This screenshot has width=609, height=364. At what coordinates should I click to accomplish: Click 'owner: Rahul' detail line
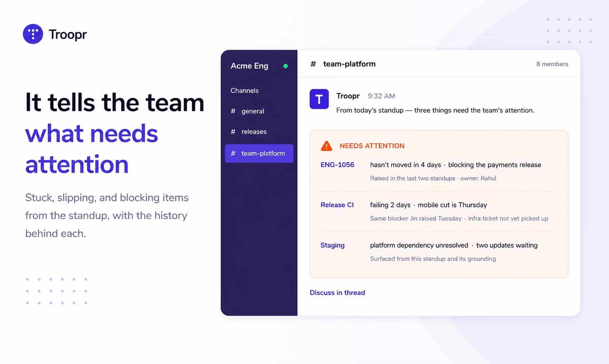(x=478, y=178)
